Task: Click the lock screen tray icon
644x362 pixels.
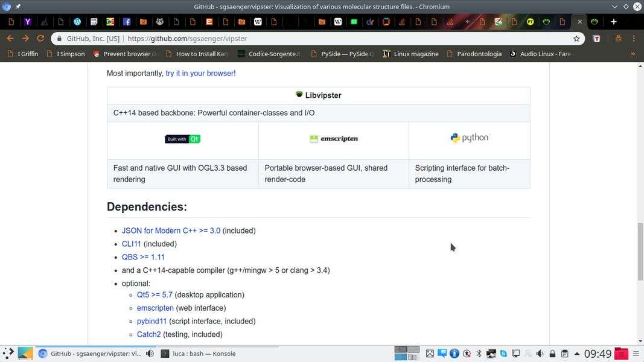Action: pos(552,354)
